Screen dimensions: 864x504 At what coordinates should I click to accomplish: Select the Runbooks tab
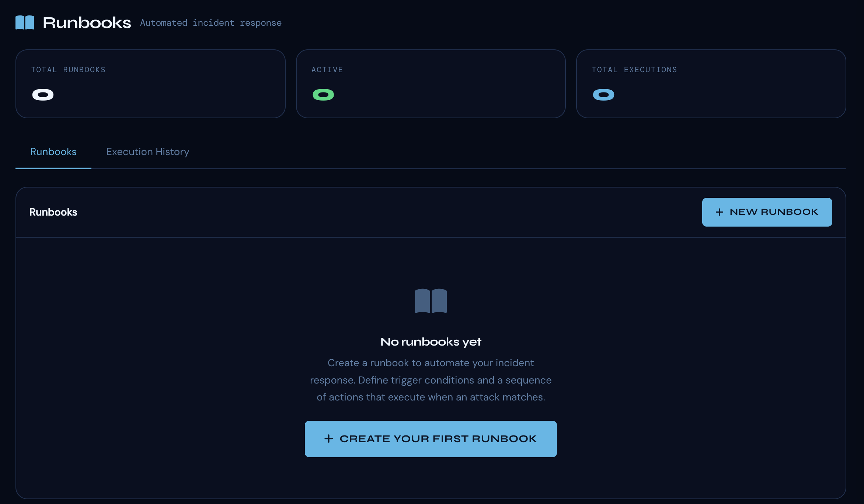(x=53, y=152)
